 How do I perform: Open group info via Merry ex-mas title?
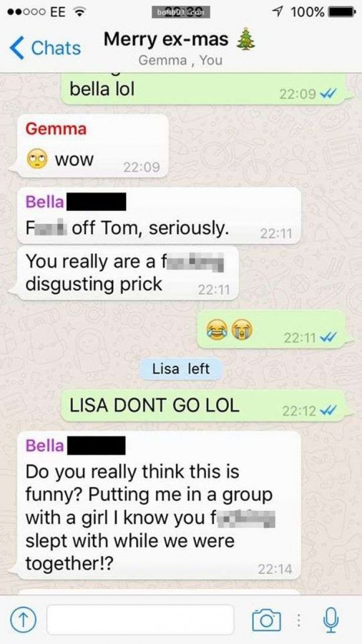click(x=166, y=39)
